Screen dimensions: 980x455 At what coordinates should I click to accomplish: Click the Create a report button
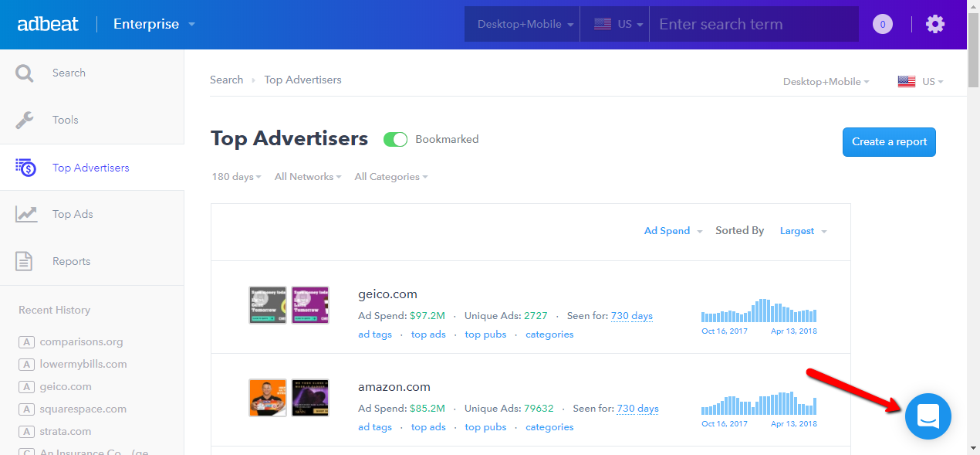[889, 142]
